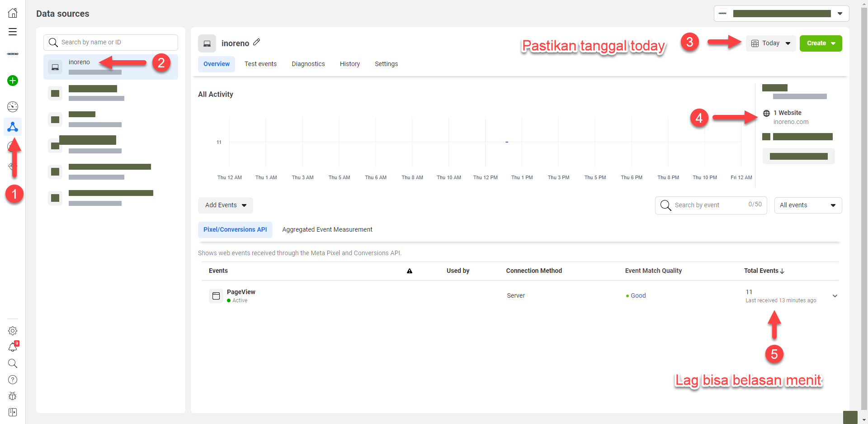
Task: Click the green plus connect data icon
Action: (x=13, y=81)
